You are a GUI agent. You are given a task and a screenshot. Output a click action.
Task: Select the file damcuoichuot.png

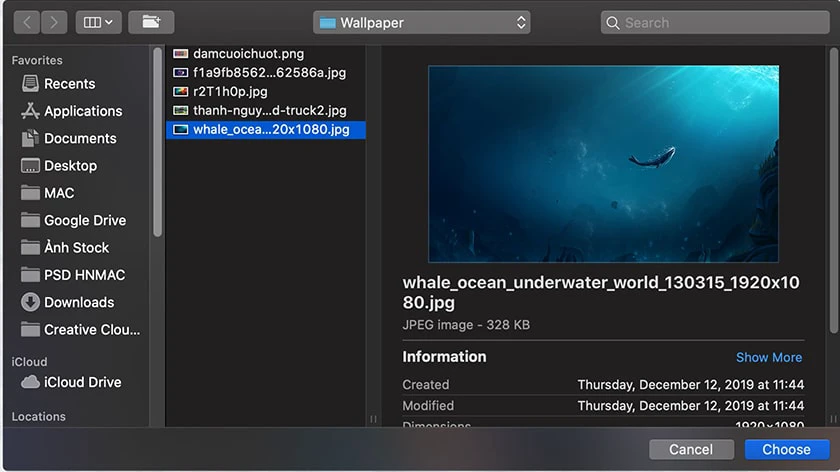click(x=266, y=54)
